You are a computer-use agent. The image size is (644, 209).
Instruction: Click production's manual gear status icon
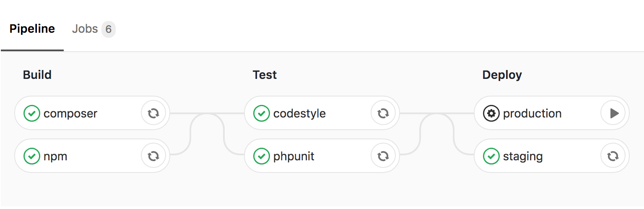pos(491,113)
